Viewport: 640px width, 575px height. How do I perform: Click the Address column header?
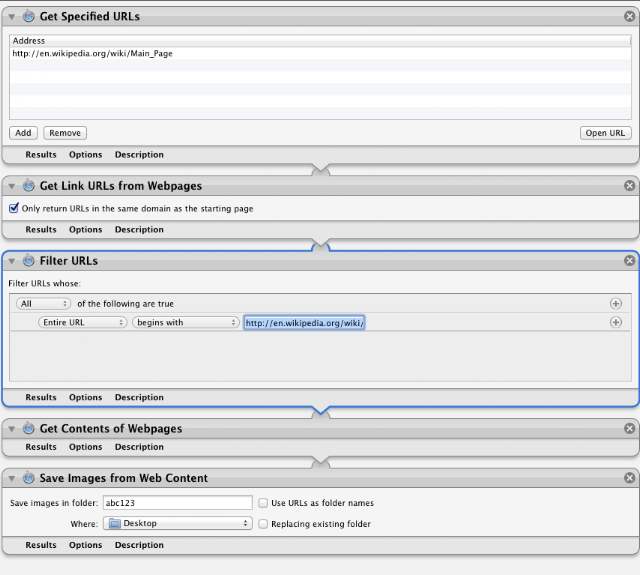click(320, 40)
